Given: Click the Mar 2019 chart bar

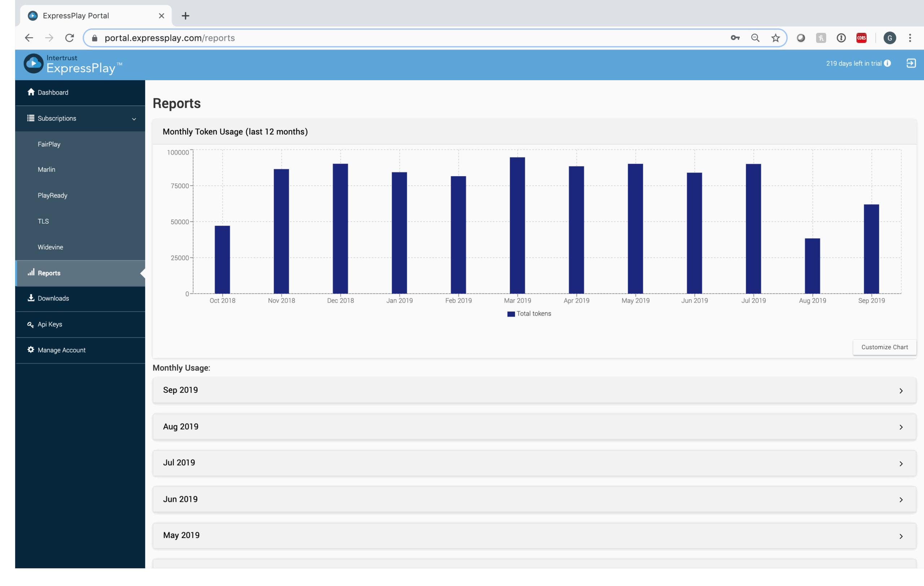Looking at the screenshot, I should [x=517, y=225].
